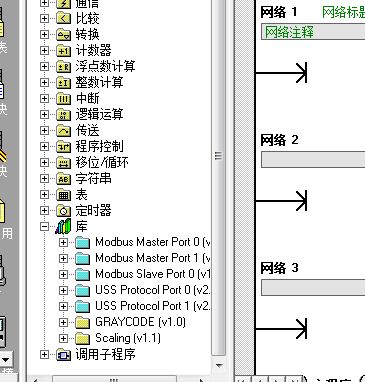Expand the Modbus Master Port 0 library
Screen dimensions: 365x382
[63, 243]
